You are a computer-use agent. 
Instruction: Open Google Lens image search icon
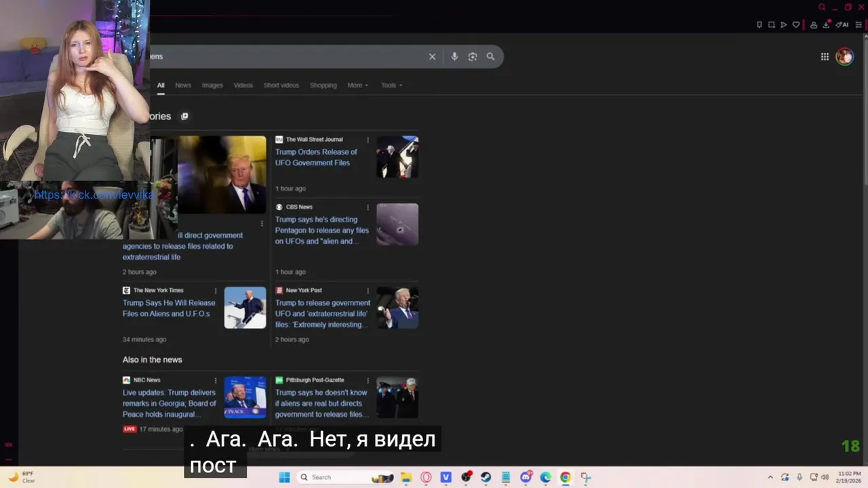[x=473, y=57]
